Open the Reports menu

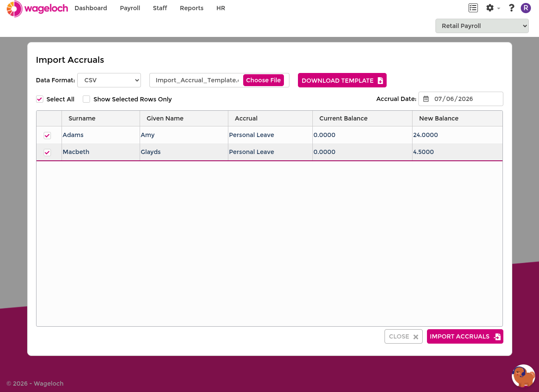191,8
